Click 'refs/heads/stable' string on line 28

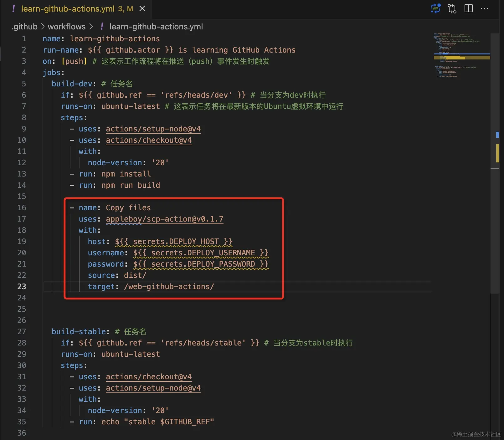pos(203,343)
